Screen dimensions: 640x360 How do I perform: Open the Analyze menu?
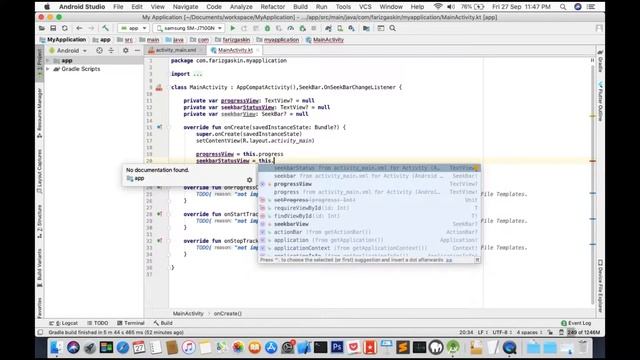[241, 7]
